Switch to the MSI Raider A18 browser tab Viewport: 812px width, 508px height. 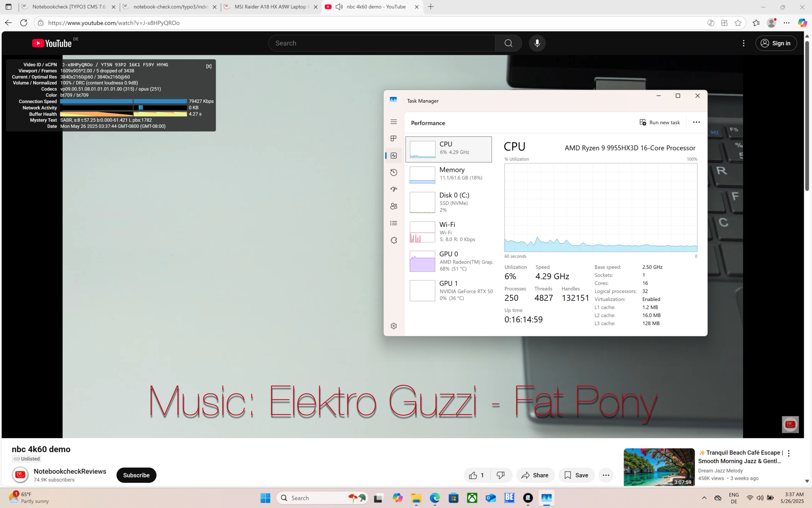click(x=271, y=7)
